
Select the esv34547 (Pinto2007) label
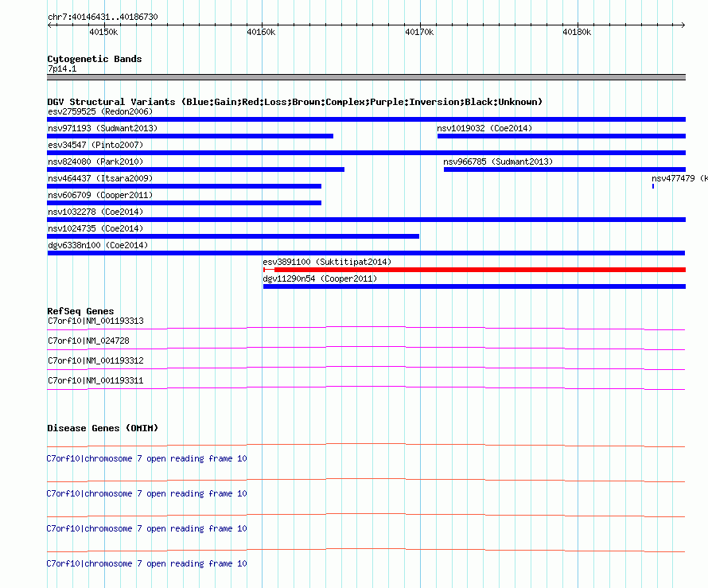[95, 145]
